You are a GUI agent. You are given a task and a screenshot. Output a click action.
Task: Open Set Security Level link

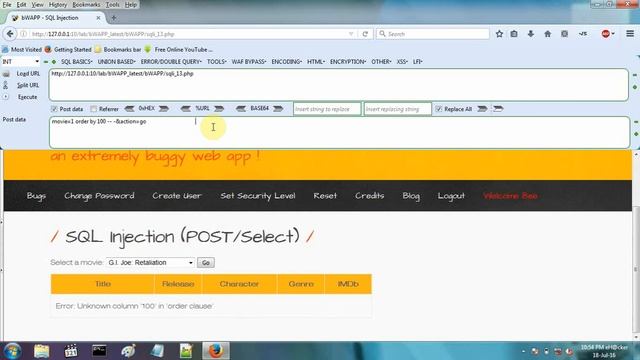[258, 196]
